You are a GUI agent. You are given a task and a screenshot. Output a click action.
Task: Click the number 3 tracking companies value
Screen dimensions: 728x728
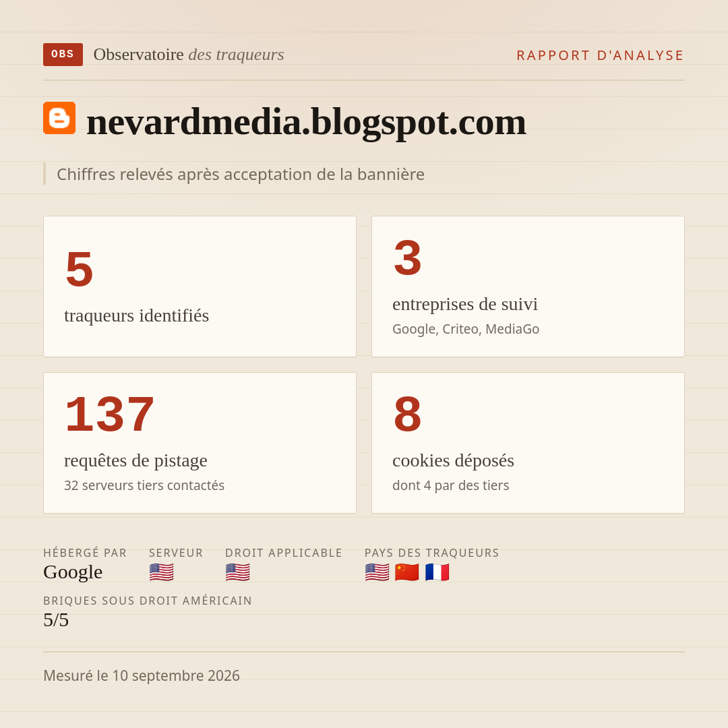(x=408, y=258)
